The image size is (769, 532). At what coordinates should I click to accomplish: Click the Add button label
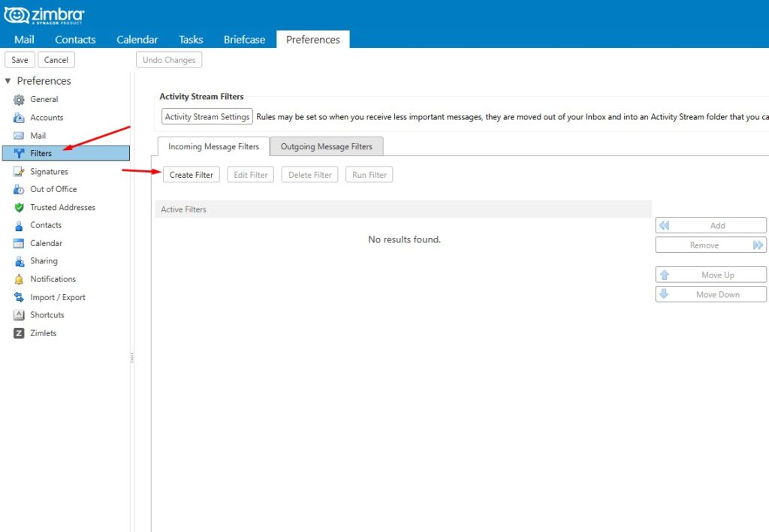point(717,225)
